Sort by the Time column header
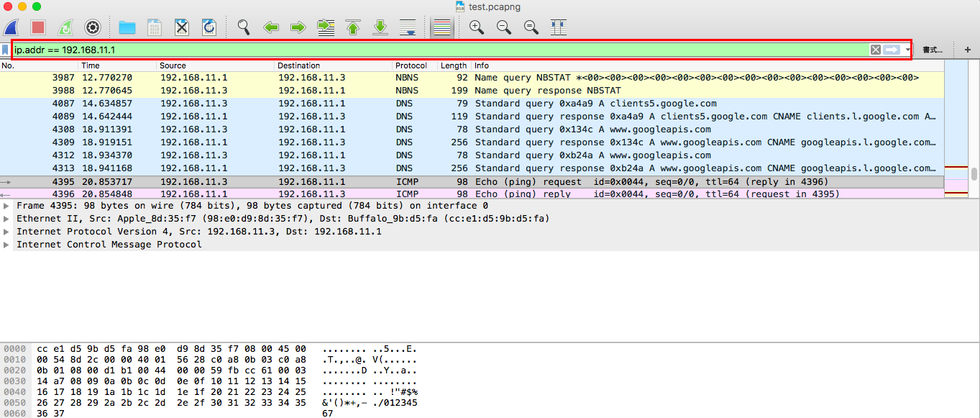This screenshot has height=418, width=980. pyautogui.click(x=118, y=65)
